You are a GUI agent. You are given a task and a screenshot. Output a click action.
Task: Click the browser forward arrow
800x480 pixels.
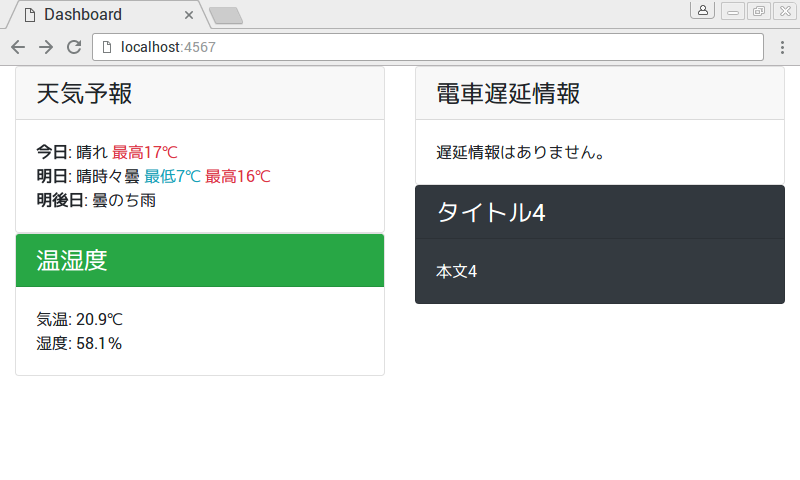point(46,47)
